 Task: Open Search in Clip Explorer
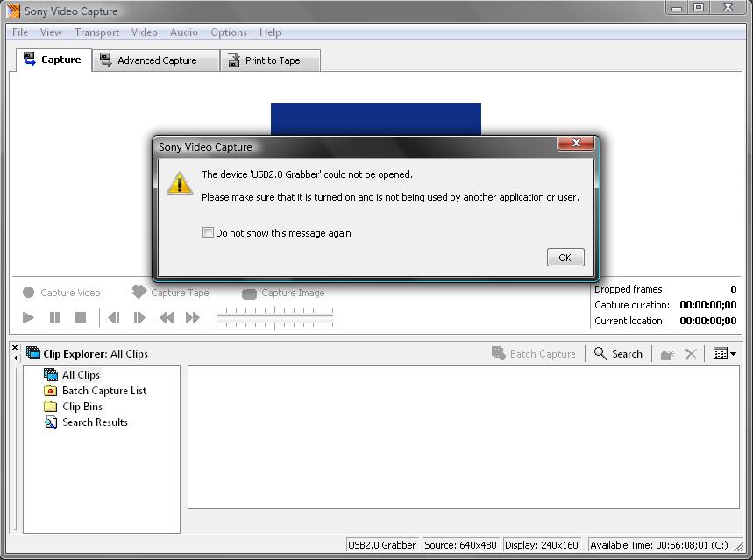click(x=618, y=353)
